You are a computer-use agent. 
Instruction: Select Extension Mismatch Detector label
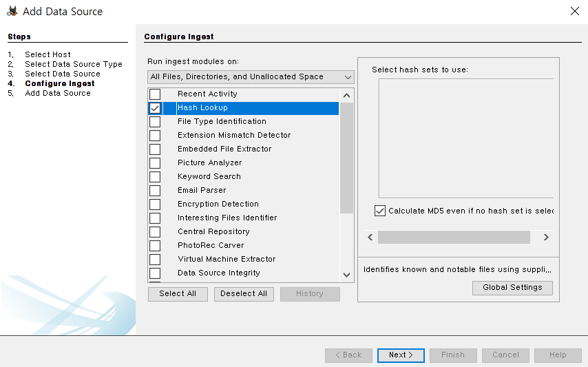[234, 135]
